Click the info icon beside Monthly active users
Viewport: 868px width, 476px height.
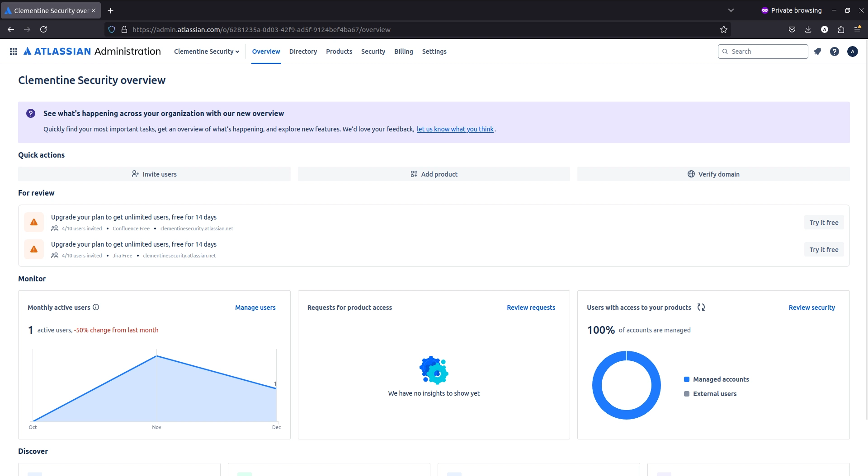[x=96, y=308]
